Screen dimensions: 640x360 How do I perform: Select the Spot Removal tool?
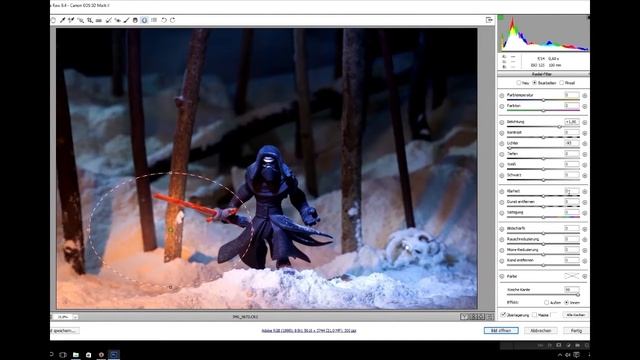(x=108, y=20)
